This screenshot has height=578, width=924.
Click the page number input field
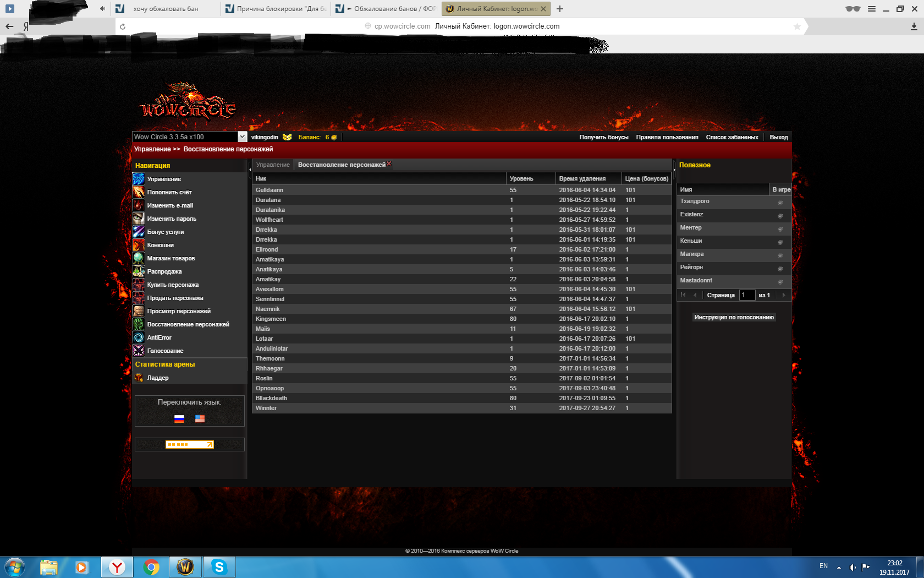pyautogui.click(x=746, y=295)
